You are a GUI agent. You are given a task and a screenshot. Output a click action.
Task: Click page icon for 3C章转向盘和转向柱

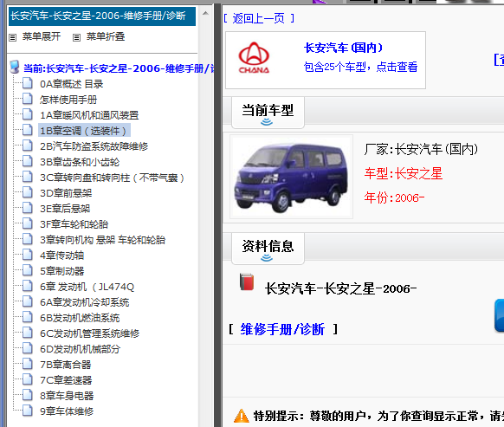click(x=28, y=177)
